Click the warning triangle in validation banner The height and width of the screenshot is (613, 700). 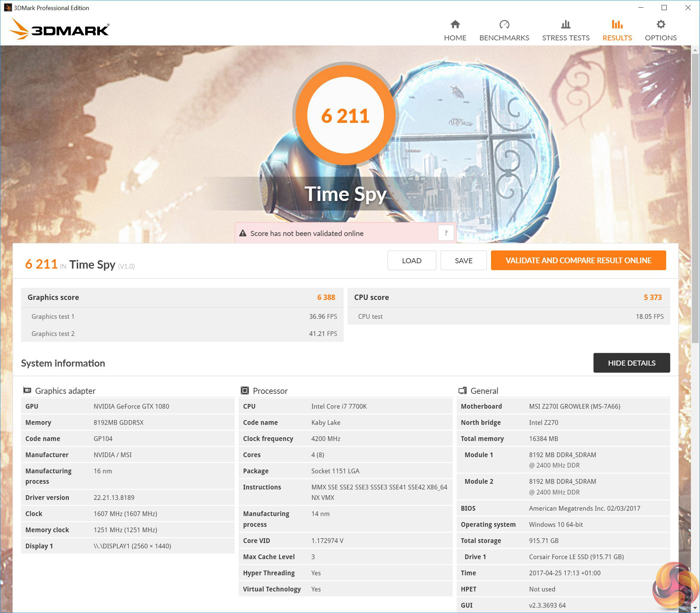pos(243,233)
